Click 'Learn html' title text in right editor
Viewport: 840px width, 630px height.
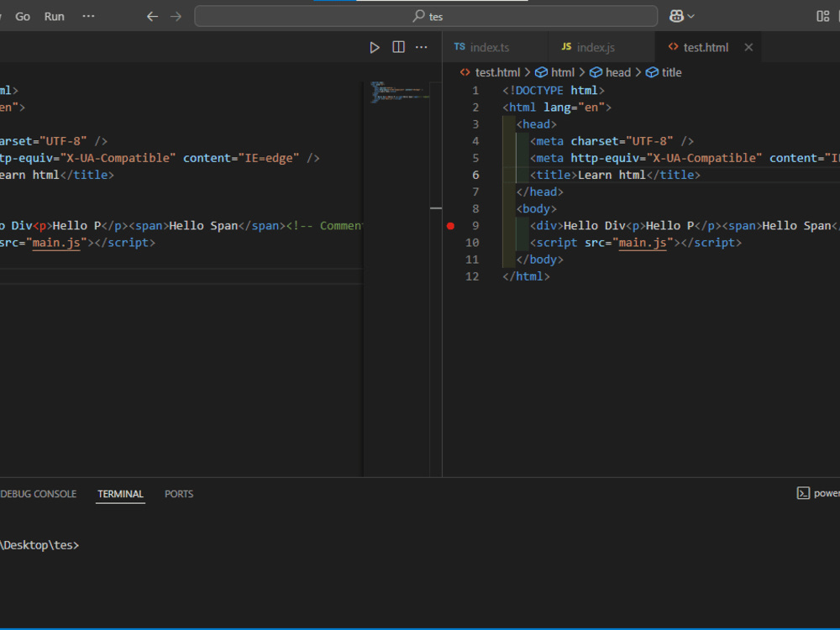point(612,176)
